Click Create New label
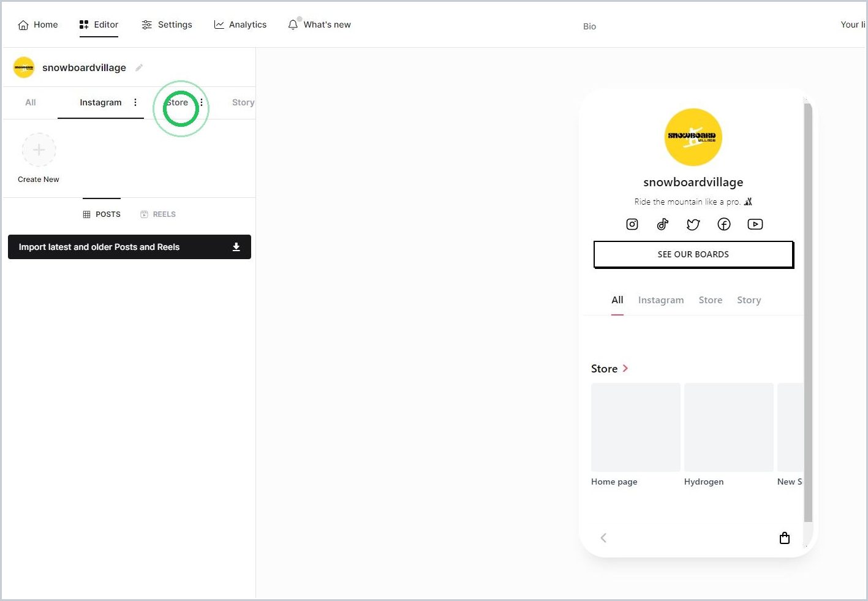868x601 pixels. pos(39,180)
